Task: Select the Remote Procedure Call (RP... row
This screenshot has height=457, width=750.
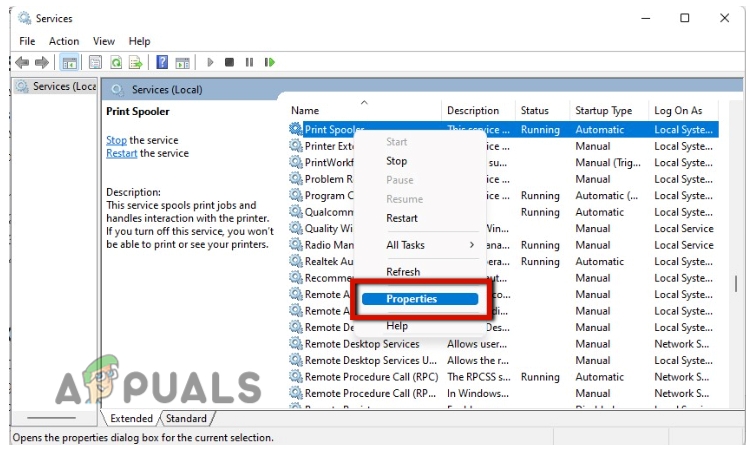Action: [503, 393]
